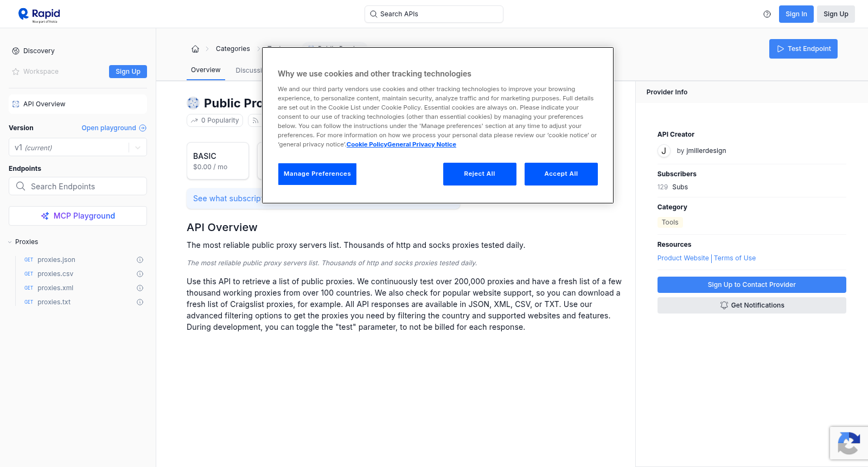Image resolution: width=868 pixels, height=467 pixels.
Task: Focus the Search Endpoints field
Action: coord(78,186)
